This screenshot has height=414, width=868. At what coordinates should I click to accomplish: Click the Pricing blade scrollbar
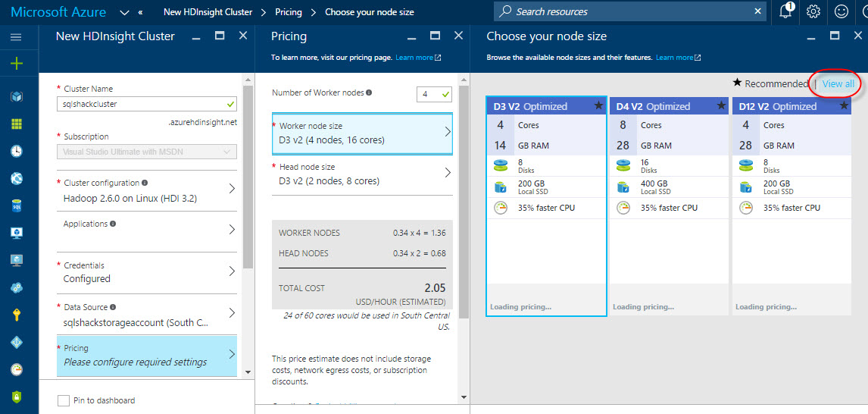point(464,202)
